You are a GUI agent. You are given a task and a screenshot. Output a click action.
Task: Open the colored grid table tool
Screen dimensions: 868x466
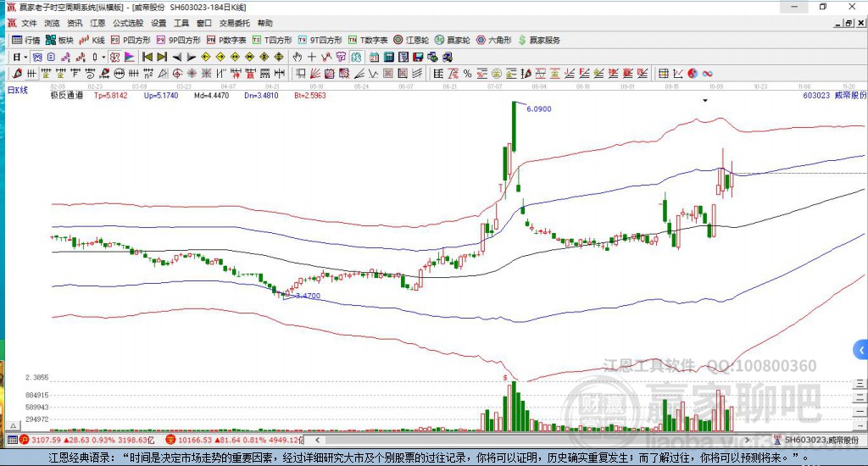pos(663,73)
